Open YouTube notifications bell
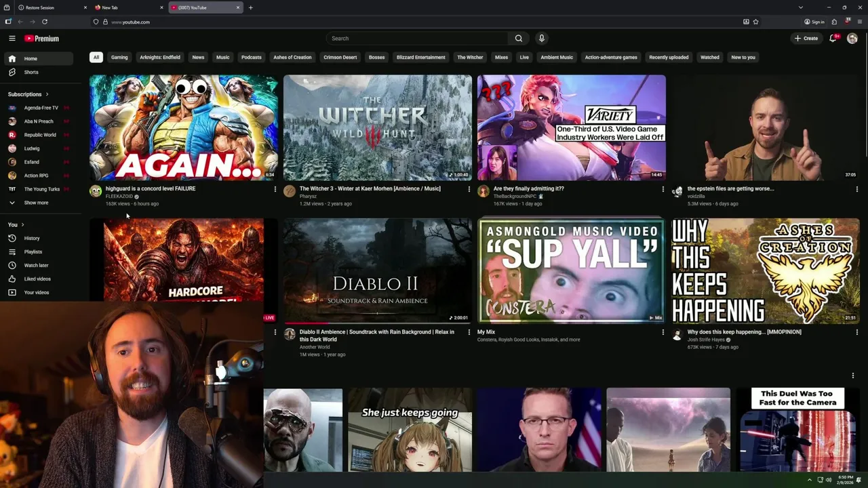Screen dimensions: 868x488 click(x=833, y=39)
